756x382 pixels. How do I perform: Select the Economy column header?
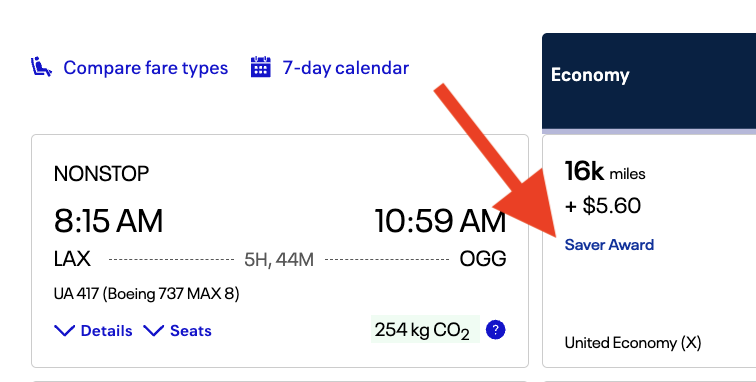pyautogui.click(x=648, y=81)
